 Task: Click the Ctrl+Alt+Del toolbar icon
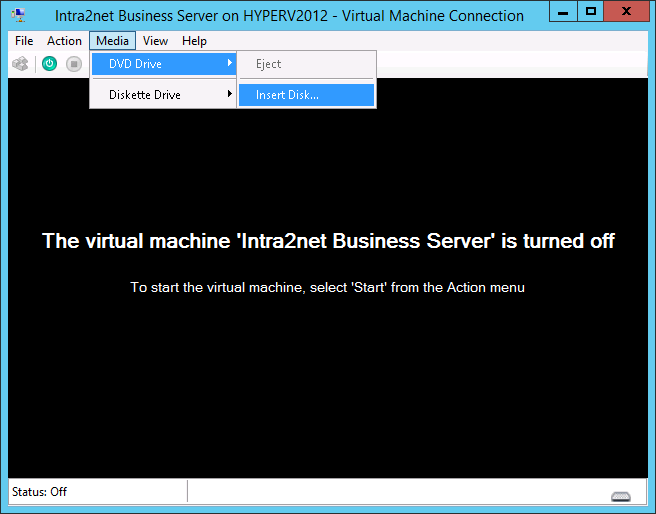click(20, 64)
